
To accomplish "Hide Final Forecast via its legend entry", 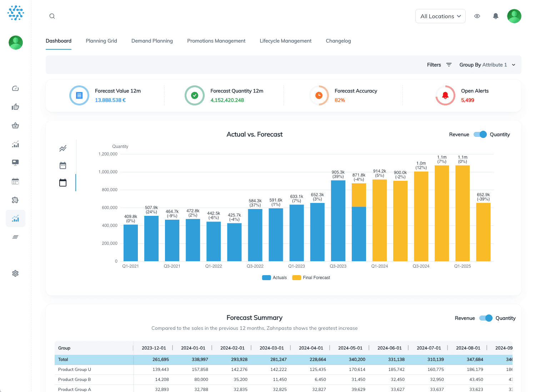I will coord(311,277).
